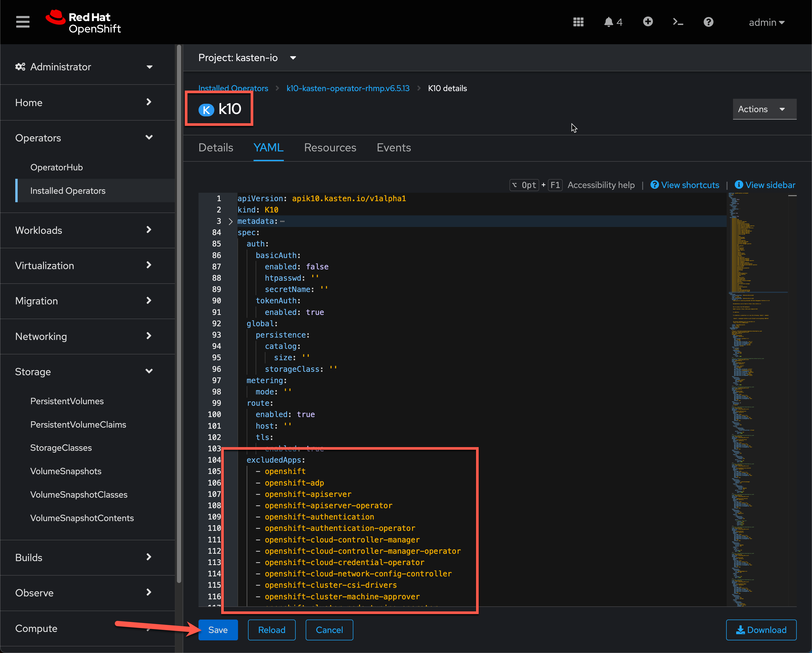Open the Actions dropdown
Viewport: 812px width, 653px height.
[x=764, y=109]
